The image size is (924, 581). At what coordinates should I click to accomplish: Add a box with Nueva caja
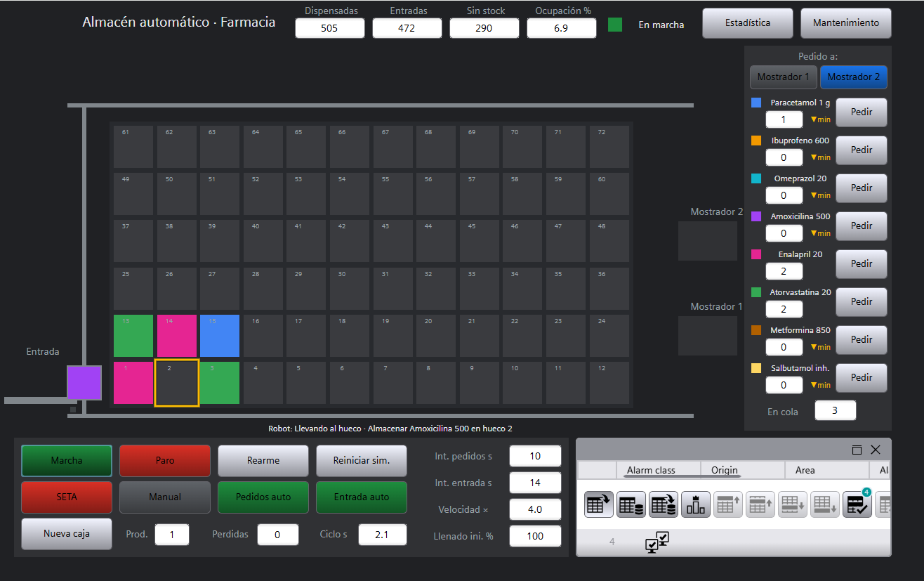[x=66, y=533]
